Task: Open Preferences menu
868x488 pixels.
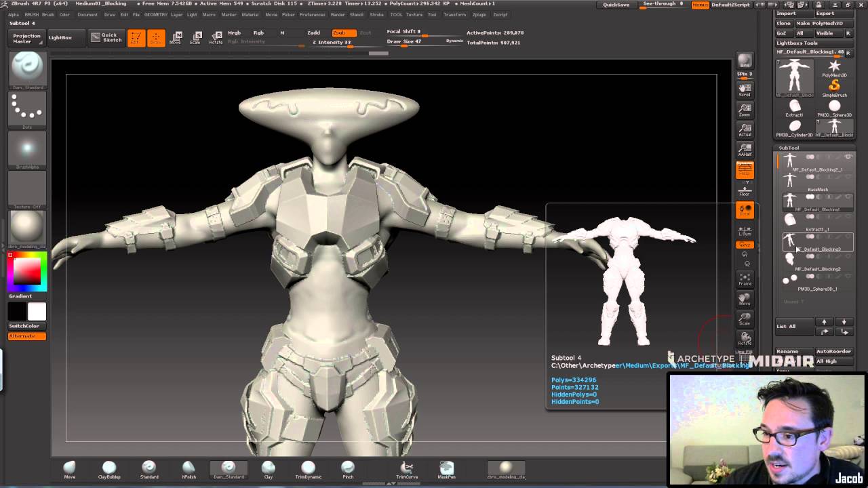Action: click(x=312, y=14)
